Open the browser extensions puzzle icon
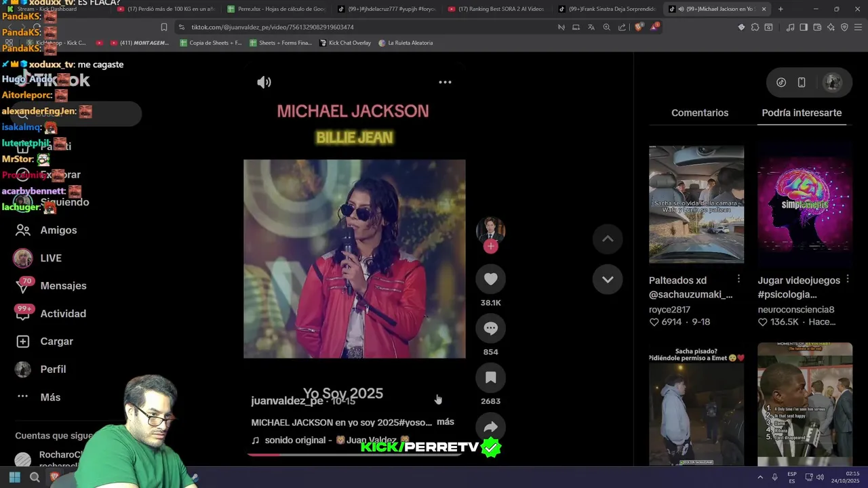Image resolution: width=868 pixels, height=488 pixels. tap(755, 27)
